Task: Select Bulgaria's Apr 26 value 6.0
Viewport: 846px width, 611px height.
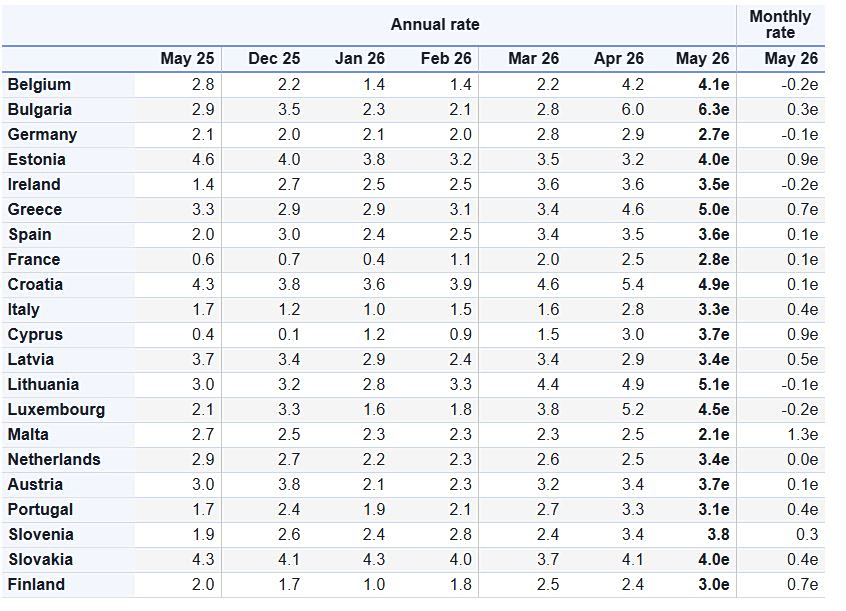Action: click(x=632, y=110)
